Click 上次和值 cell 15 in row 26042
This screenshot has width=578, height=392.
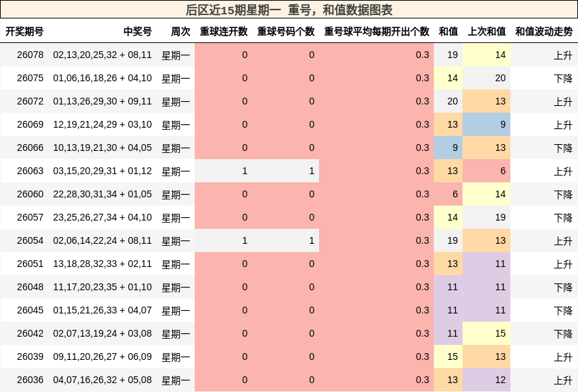(486, 333)
